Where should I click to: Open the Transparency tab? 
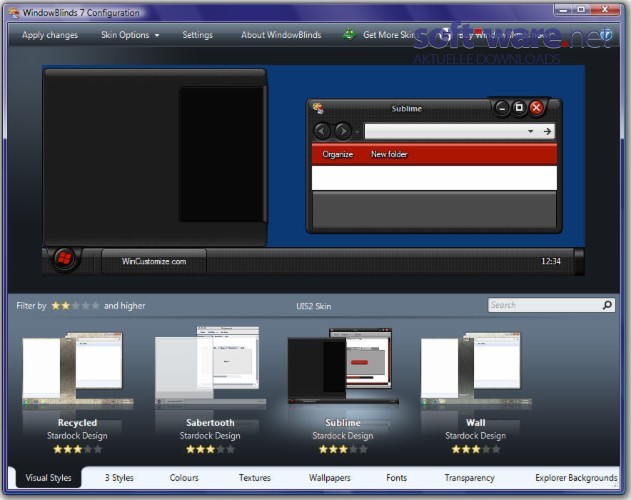469,478
